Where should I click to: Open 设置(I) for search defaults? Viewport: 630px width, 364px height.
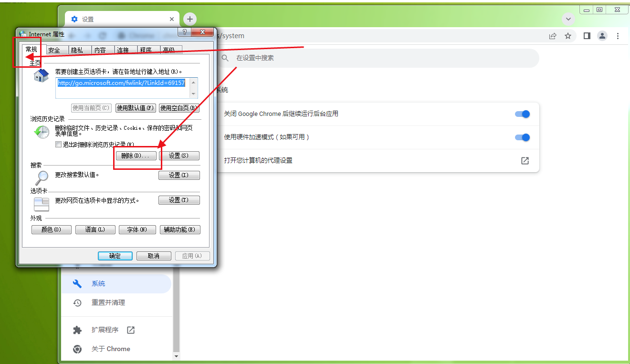click(x=179, y=176)
